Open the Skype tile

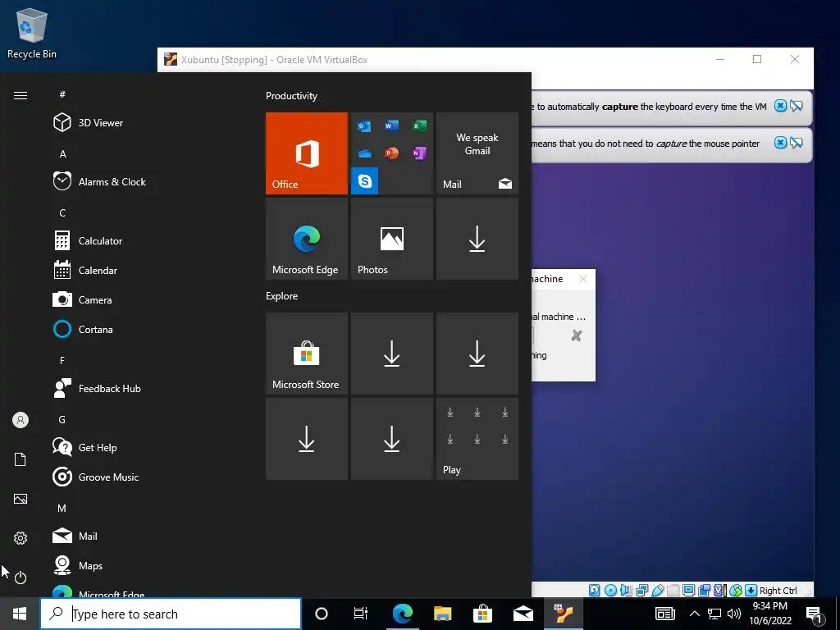point(365,181)
